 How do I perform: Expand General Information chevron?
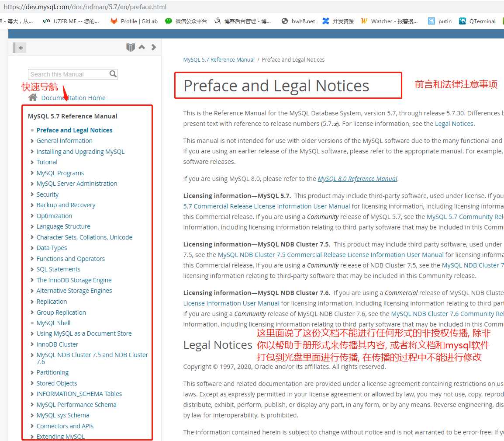tap(32, 141)
